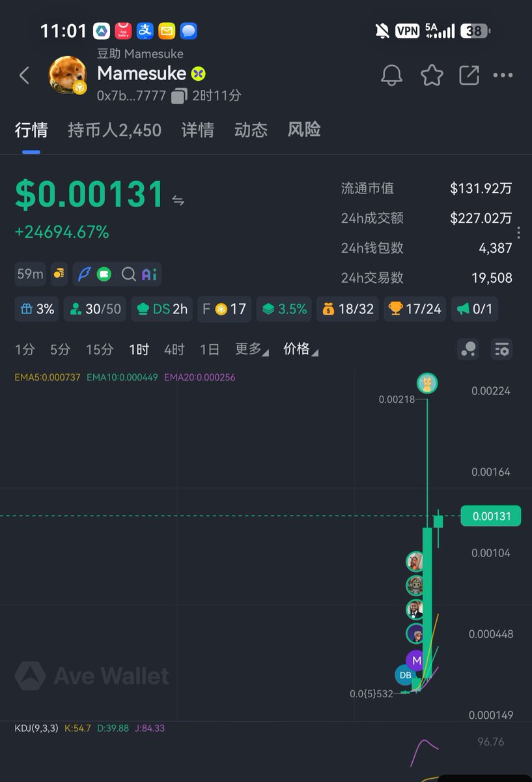532x782 pixels.
Task: Tap the blue Alipay notification icon
Action: tap(145, 31)
